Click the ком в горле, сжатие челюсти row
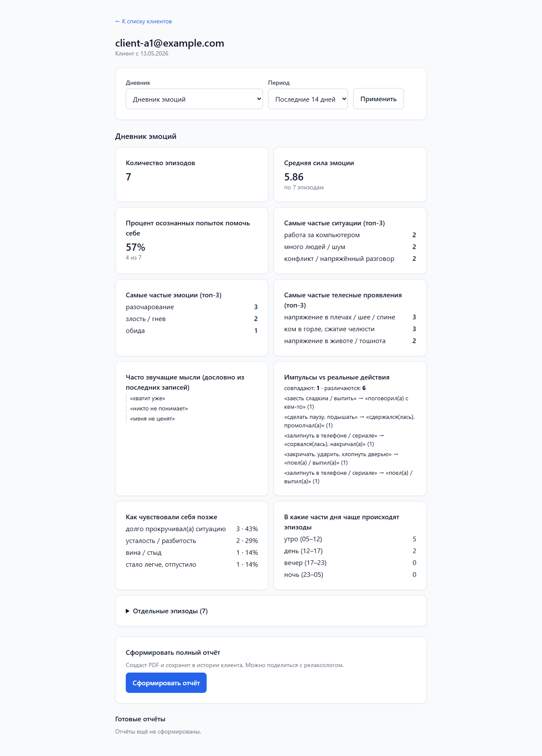The image size is (542, 756). pos(350,329)
